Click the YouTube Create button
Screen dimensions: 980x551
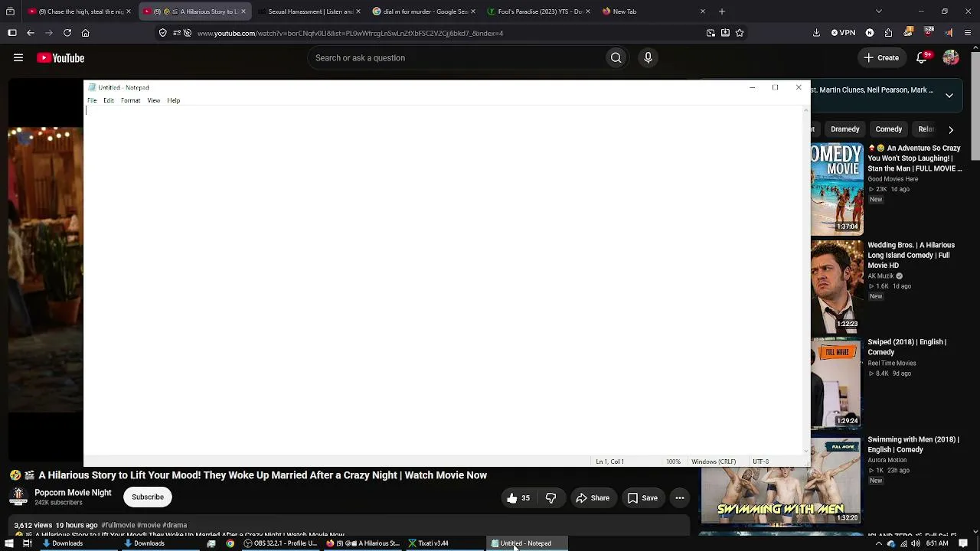881,58
